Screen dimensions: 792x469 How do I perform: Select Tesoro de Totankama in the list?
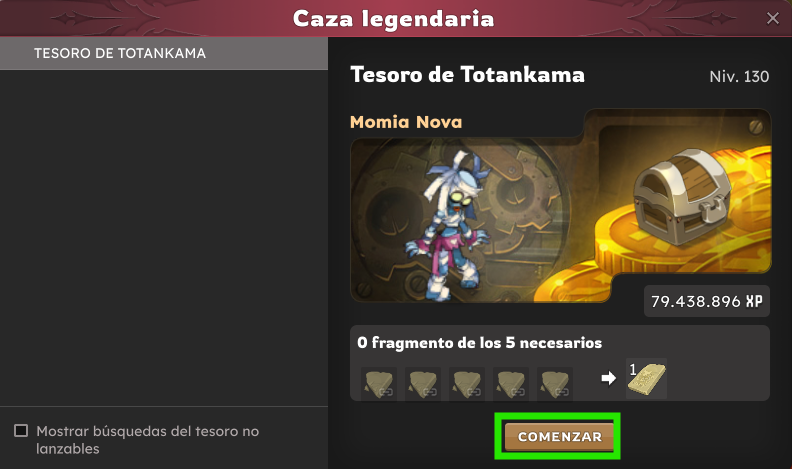(x=164, y=53)
